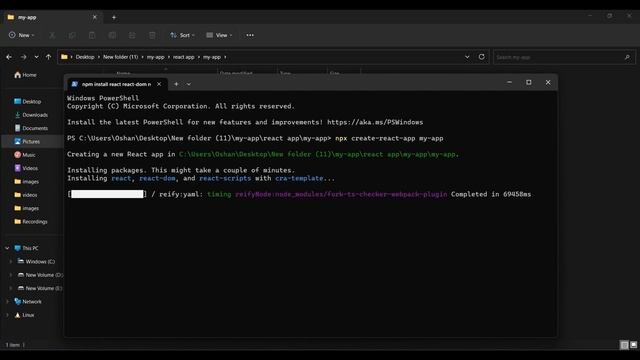Open Downloads in Explorer sidebar
This screenshot has height=360, width=640.
click(x=31, y=115)
